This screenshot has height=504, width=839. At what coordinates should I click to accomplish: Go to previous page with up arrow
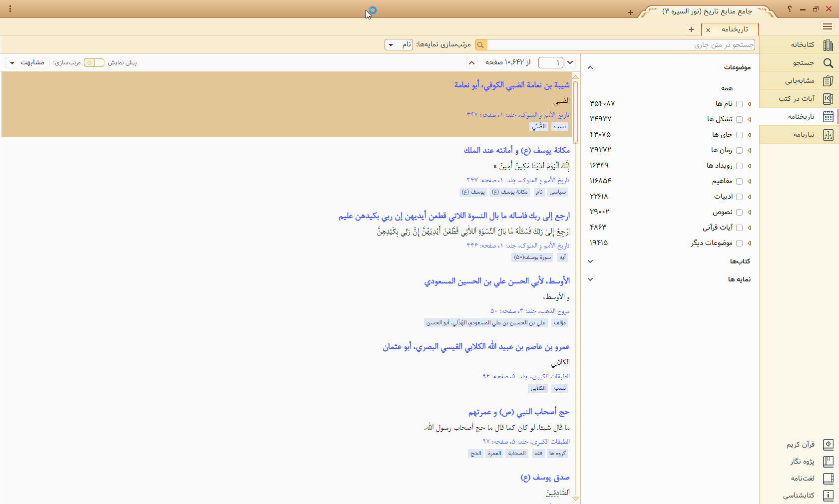471,62
